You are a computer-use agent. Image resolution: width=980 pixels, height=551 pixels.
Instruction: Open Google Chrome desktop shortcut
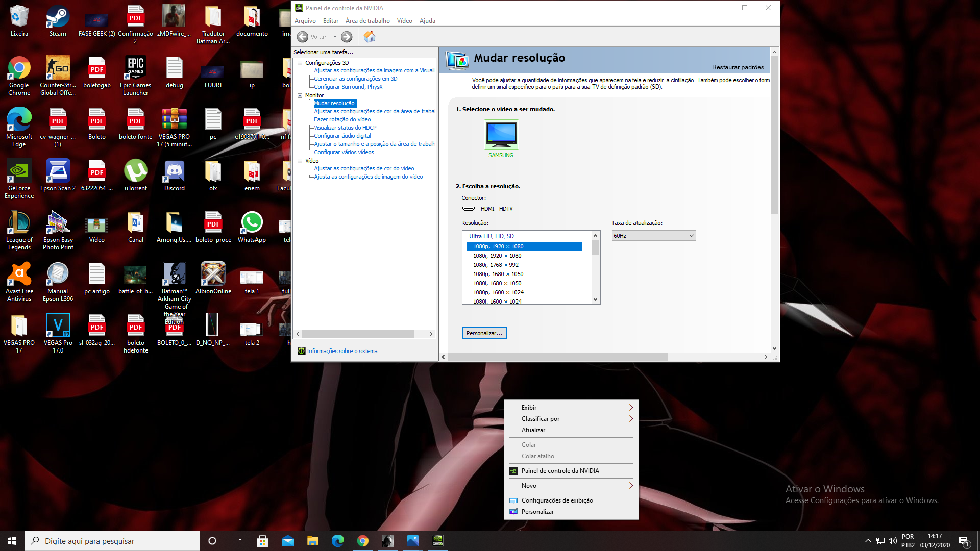pos(19,76)
